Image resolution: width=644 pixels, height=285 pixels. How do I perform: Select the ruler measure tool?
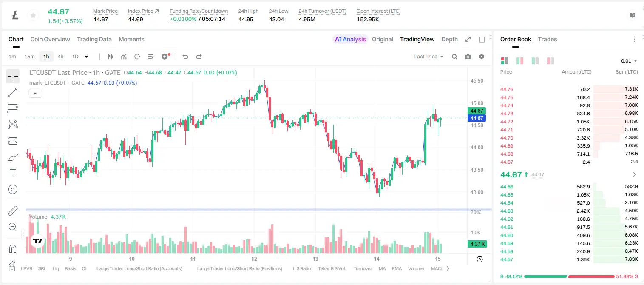(x=13, y=211)
